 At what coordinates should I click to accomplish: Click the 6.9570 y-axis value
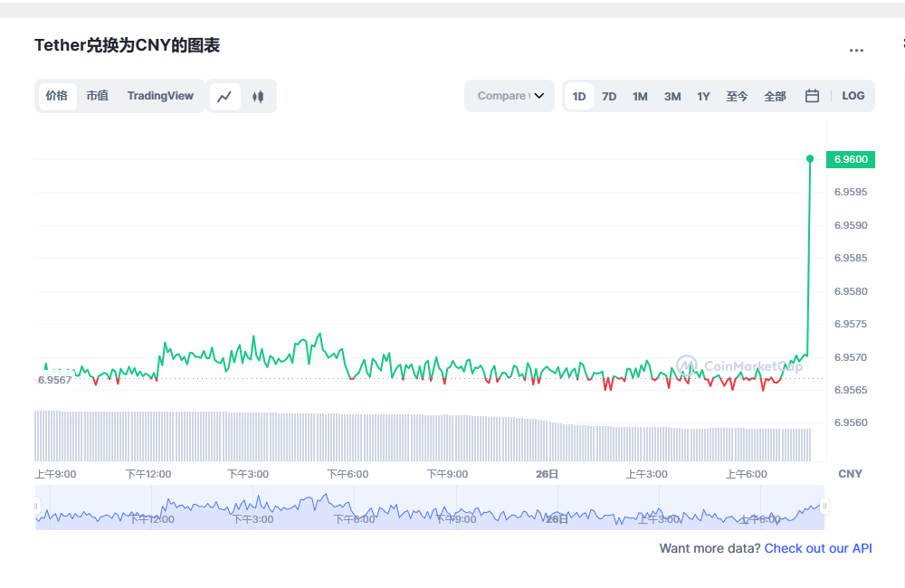(851, 357)
